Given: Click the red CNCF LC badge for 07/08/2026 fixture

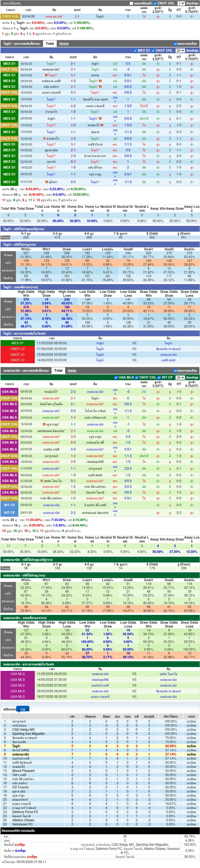Looking at the screenshot, I should [x=18, y=349].
